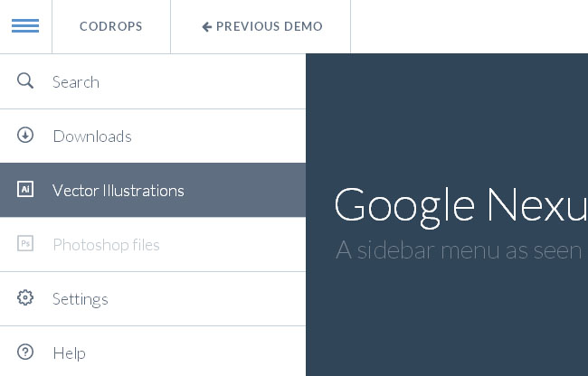Image resolution: width=588 pixels, height=376 pixels.
Task: Open the CODROPS link in header
Action: 111,27
